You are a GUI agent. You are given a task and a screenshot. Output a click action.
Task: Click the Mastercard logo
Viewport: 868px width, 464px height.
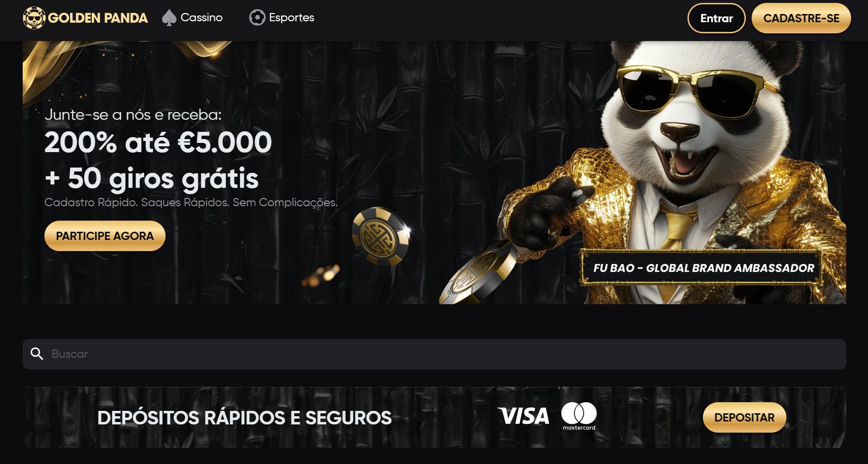coord(579,416)
